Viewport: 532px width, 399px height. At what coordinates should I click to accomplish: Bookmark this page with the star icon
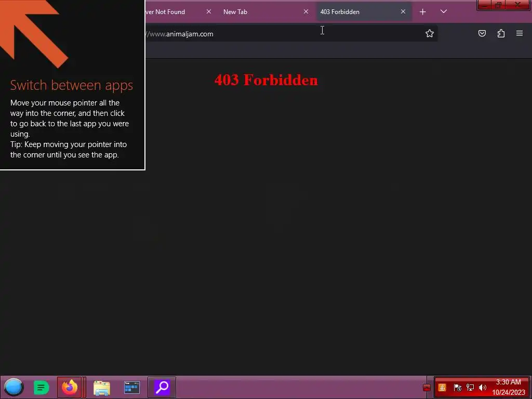pyautogui.click(x=430, y=33)
